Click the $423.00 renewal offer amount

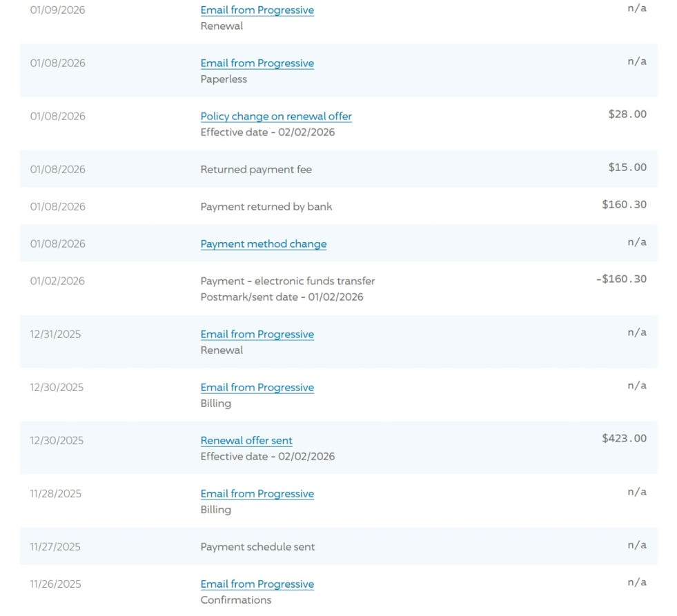(624, 439)
